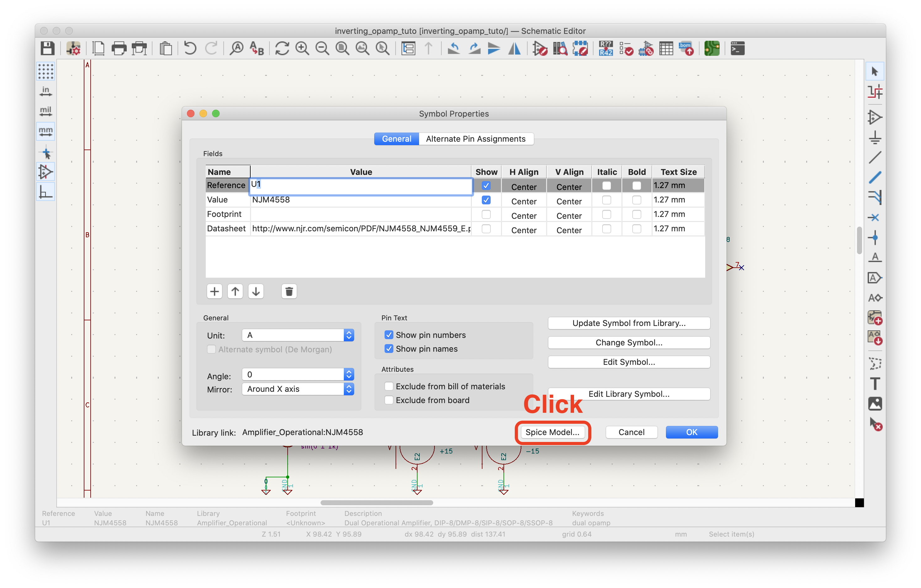Add a new field with plus button
This screenshot has width=921, height=588.
pyautogui.click(x=214, y=291)
